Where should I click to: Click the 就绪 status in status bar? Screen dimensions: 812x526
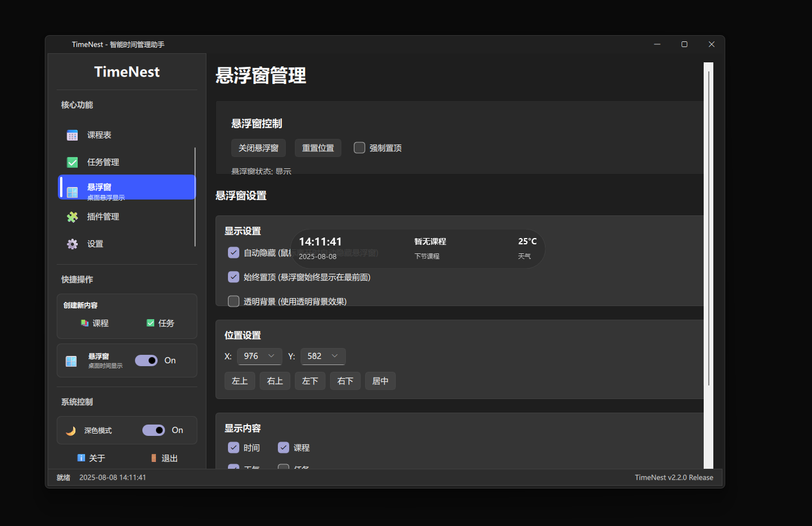64,478
